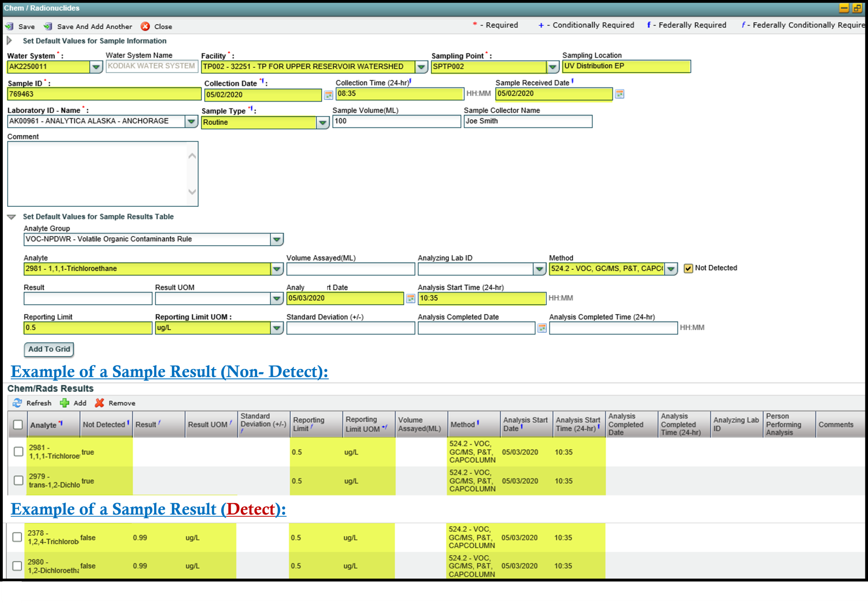The image size is (868, 603).
Task: Collapse Set Default Values for Sample Results Table
Action: pyautogui.click(x=11, y=217)
